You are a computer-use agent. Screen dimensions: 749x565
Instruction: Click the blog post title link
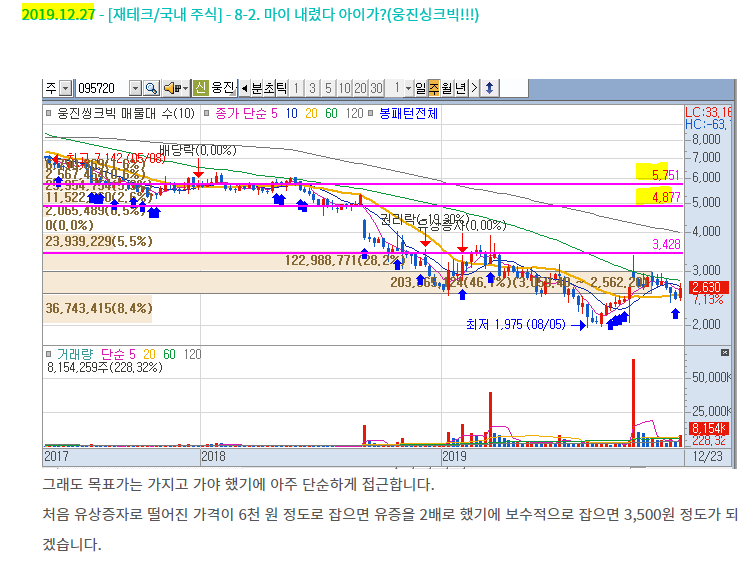point(294,14)
